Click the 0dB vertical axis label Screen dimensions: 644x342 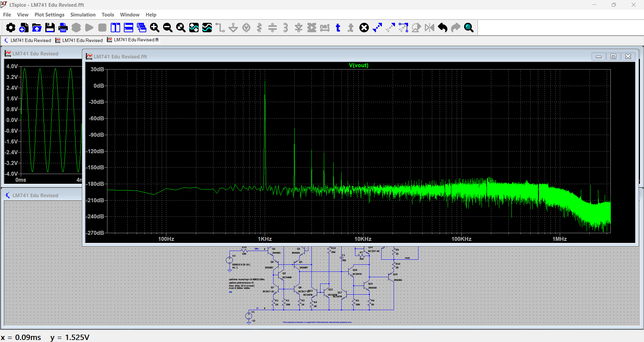[99, 86]
